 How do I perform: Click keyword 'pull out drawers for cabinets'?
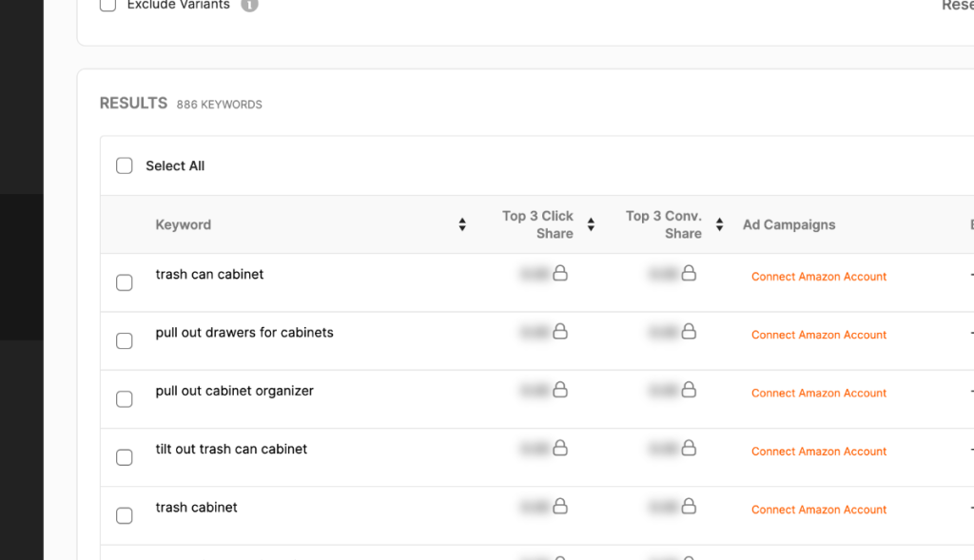pos(244,333)
